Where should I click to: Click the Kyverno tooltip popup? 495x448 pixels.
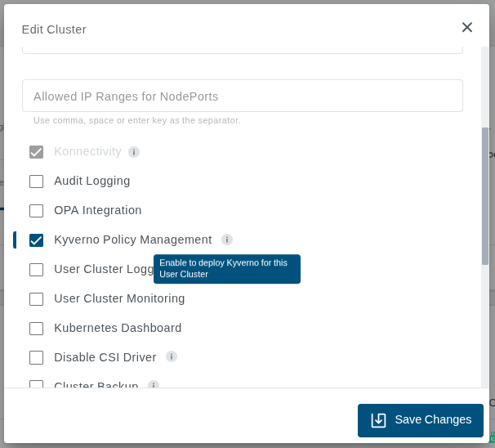coord(226,269)
